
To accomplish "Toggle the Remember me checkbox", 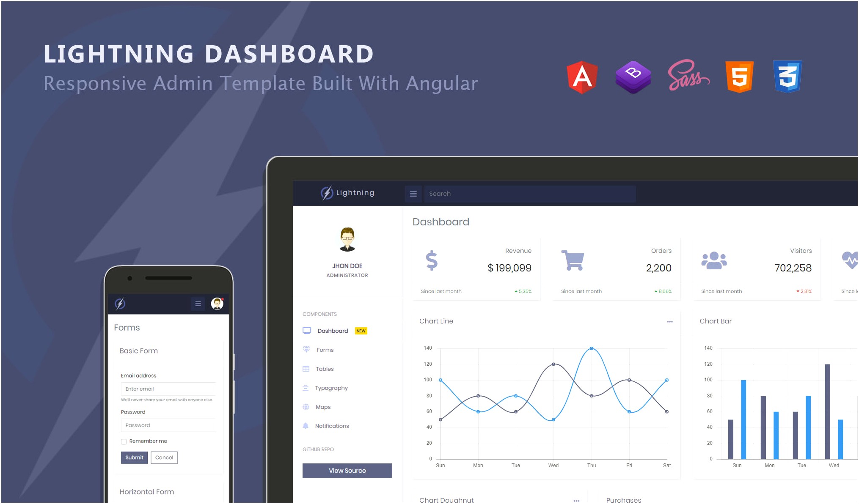I will click(x=124, y=441).
